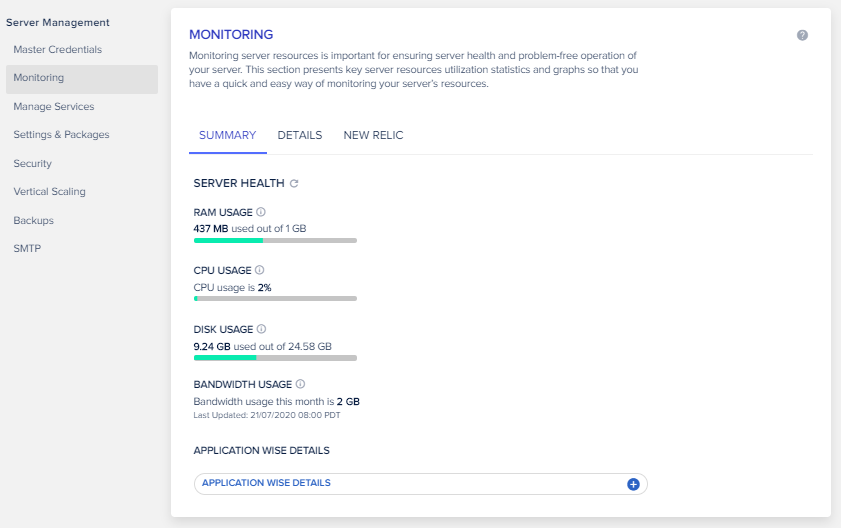Click the RAM usage progress bar
The height and width of the screenshot is (528, 841).
275,240
